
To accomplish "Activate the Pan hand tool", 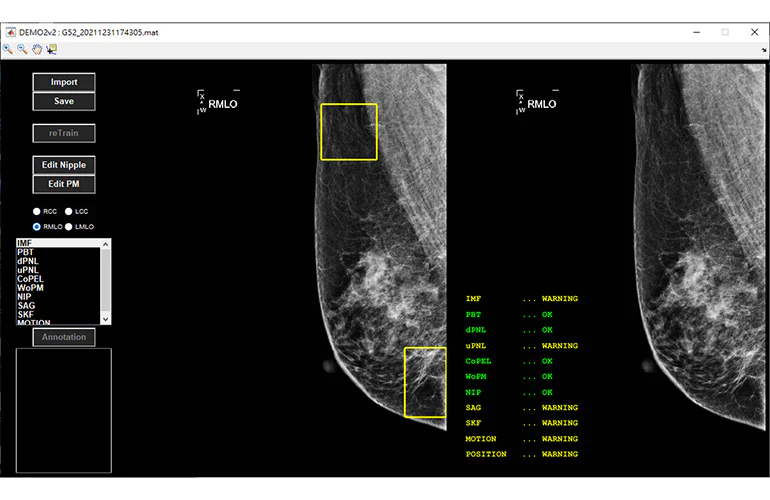I will pyautogui.click(x=37, y=49).
